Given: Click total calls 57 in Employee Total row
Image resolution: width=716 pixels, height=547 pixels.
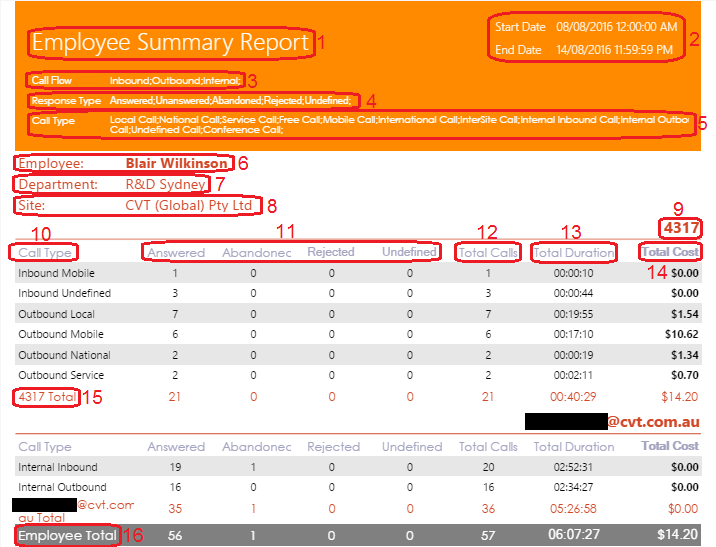Looking at the screenshot, I should click(488, 536).
